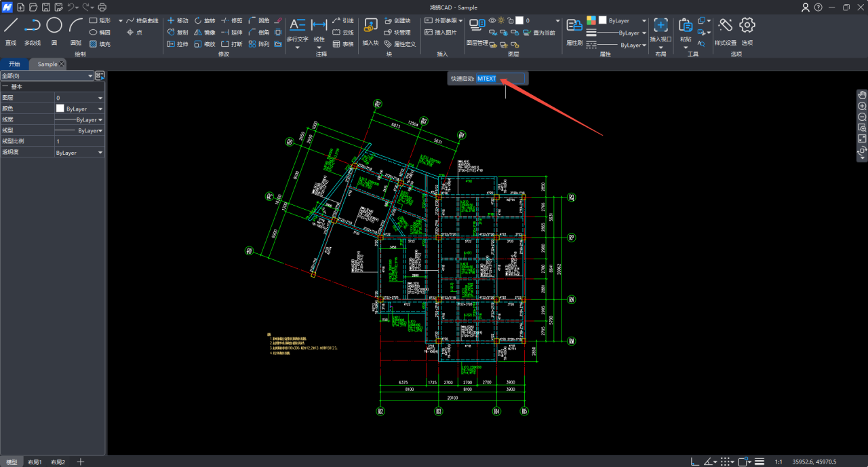Screen dimensions: 868x467
Task: Click the 置为当前 button
Action: point(540,33)
